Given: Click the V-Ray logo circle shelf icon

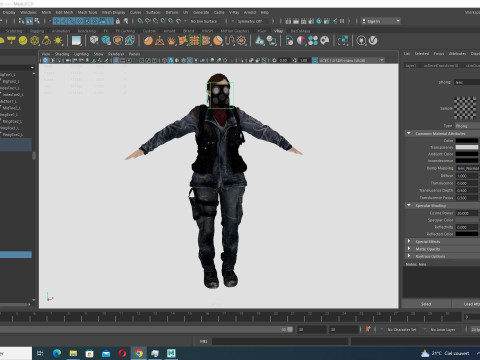Looking at the screenshot, I should [x=373, y=41].
